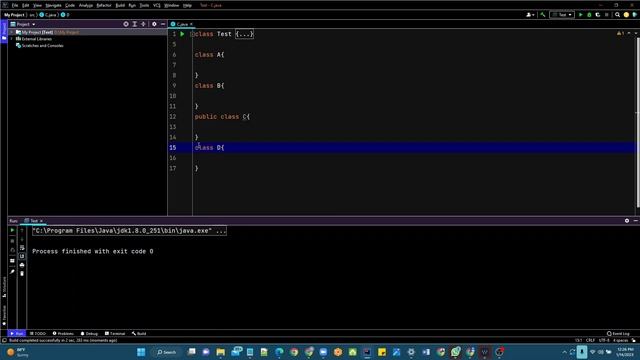Screen dimensions: 640x360
Task: Open the Debug tool window
Action: coord(89,333)
